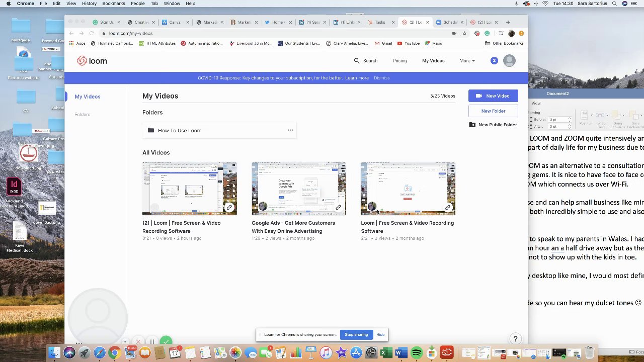Open options for How To Use Loom folder
This screenshot has height=362, width=644.
290,130
